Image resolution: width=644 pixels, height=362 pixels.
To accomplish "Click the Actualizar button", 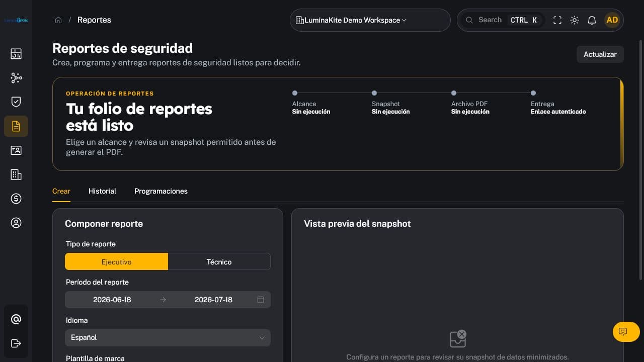I will coord(600,54).
